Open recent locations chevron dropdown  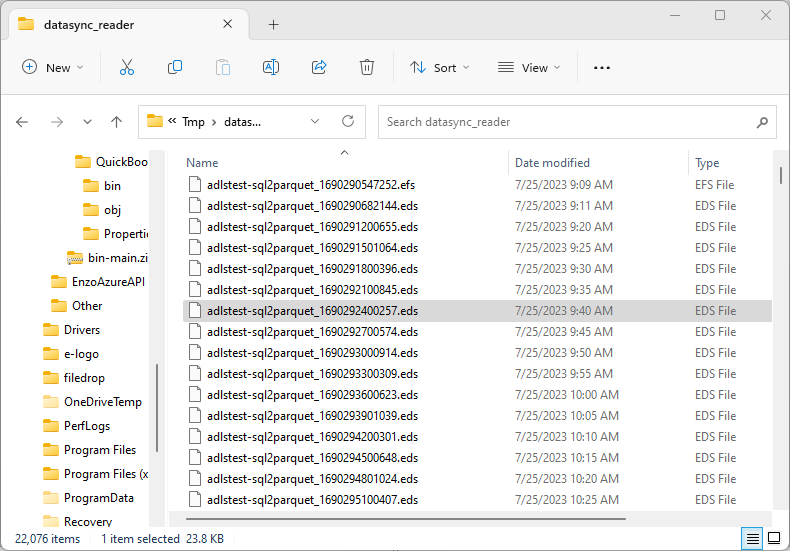(x=87, y=122)
